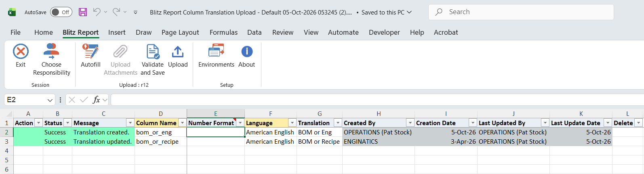Select cell with bom_or_eng

[x=161, y=132]
